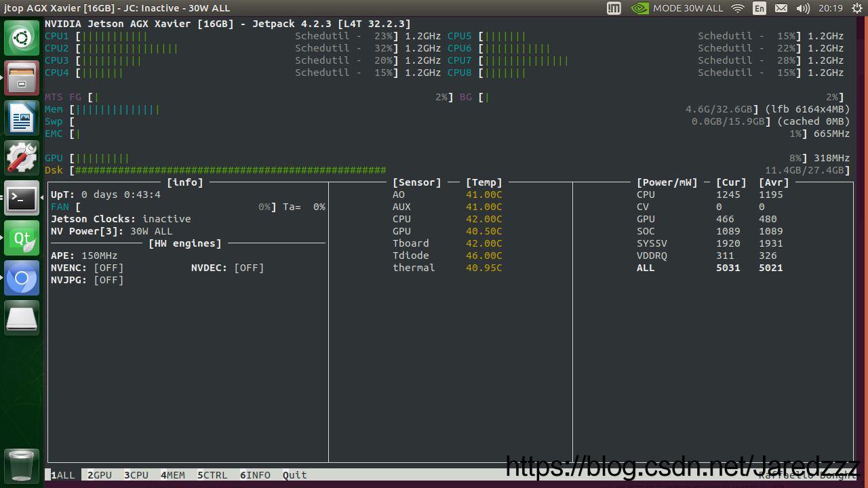
Task: Open the sound volume indicator
Action: [x=803, y=8]
